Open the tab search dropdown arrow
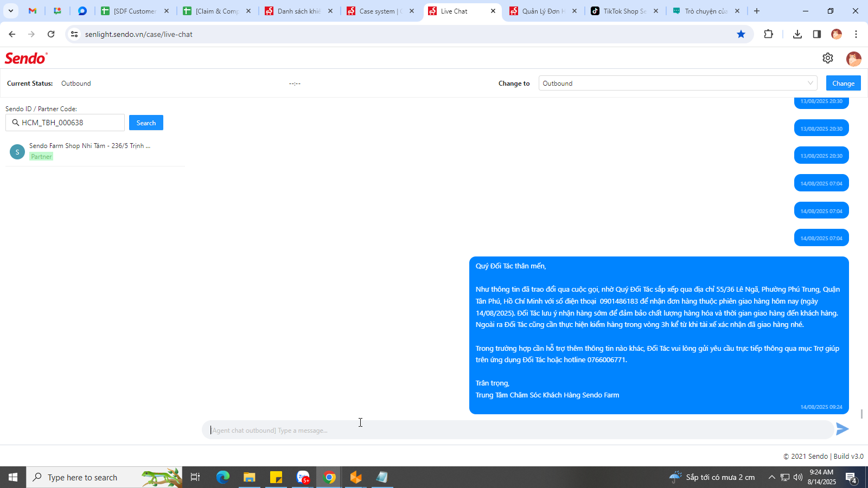 (x=10, y=11)
